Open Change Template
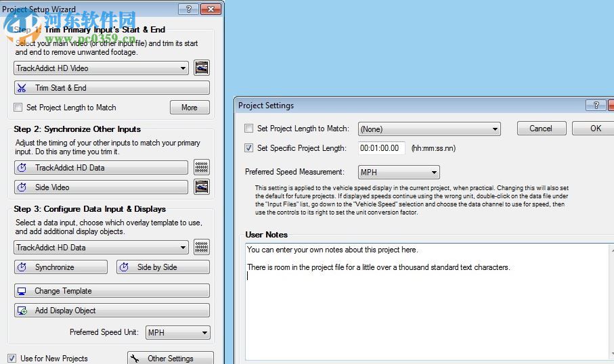 coord(112,291)
